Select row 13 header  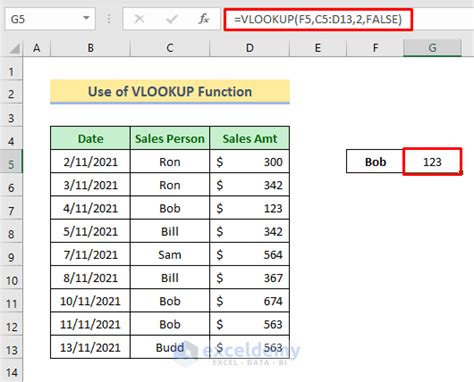[x=11, y=347]
